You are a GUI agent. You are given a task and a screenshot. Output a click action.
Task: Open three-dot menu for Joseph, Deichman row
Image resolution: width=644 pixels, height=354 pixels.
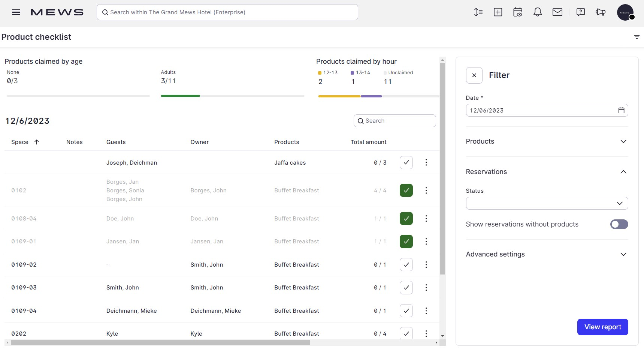(426, 162)
